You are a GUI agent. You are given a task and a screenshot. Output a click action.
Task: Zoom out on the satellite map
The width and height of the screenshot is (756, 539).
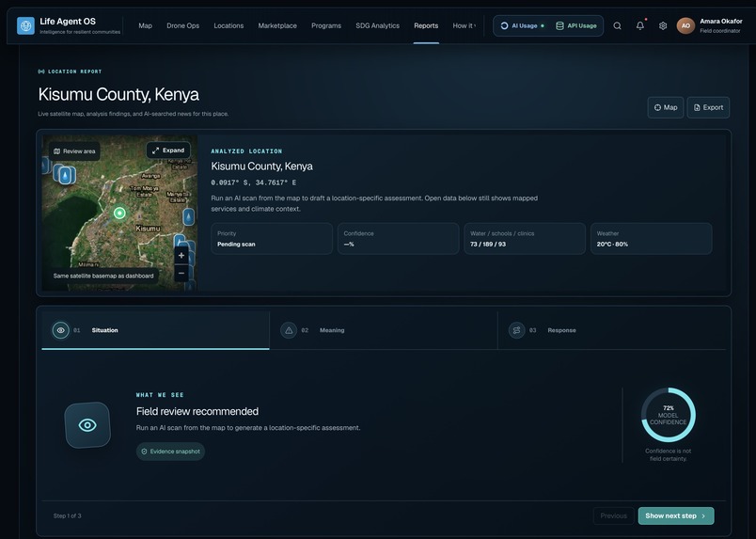pos(181,273)
